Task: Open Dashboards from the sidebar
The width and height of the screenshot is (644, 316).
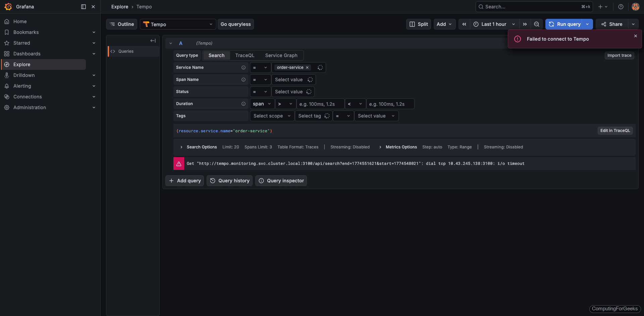Action: [26, 53]
